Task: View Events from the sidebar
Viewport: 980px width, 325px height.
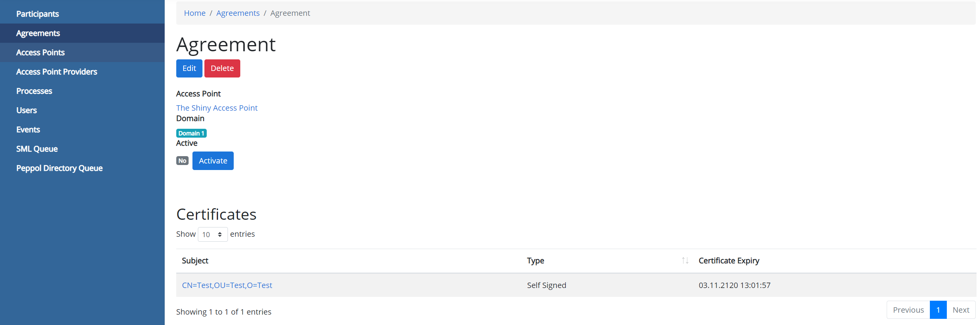Action: coord(28,130)
